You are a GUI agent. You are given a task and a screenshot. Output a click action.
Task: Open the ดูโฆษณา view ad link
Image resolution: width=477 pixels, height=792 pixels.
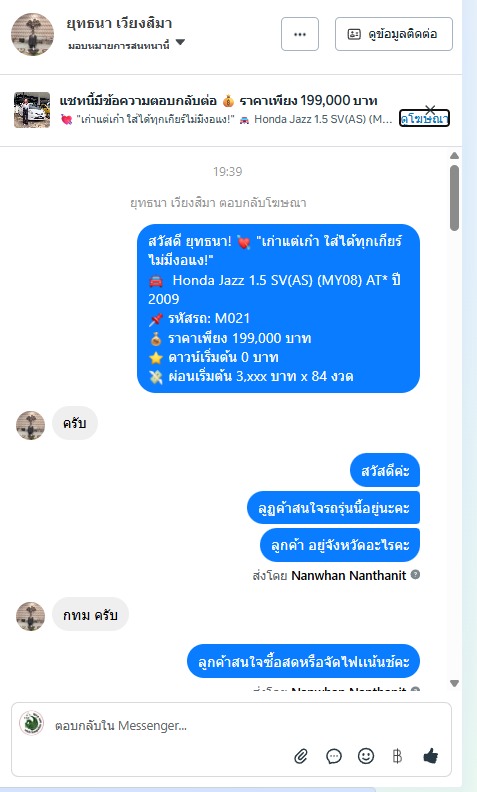coord(424,119)
